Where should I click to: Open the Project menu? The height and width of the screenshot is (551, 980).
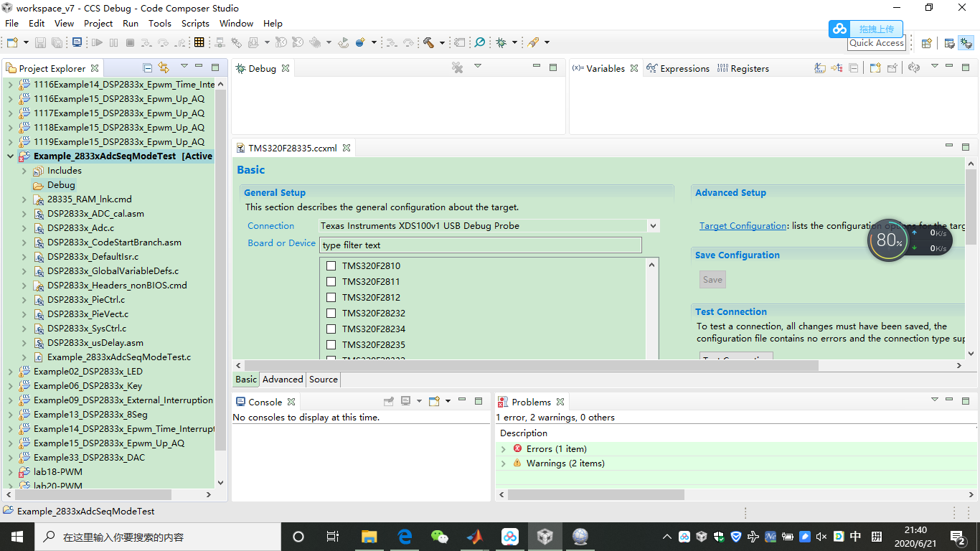pos(98,23)
